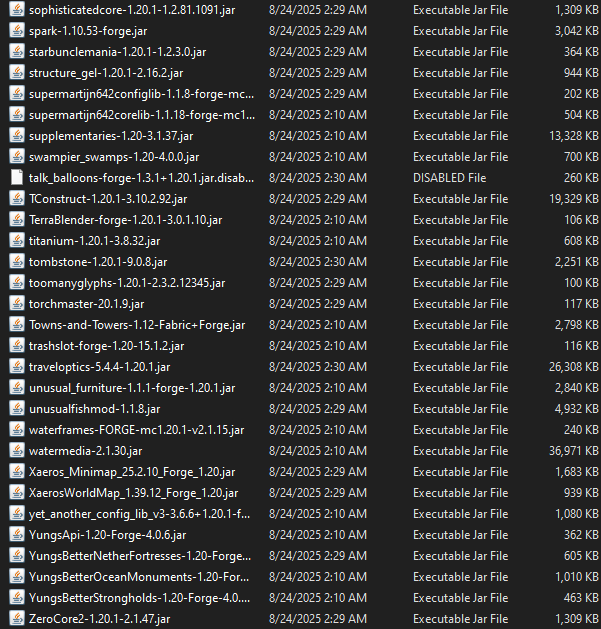Viewport: 601px width, 629px height.
Task: Click the icon next to XaerosWorldMap_1.39.12_Forge_1.20.jar
Action: 17,493
